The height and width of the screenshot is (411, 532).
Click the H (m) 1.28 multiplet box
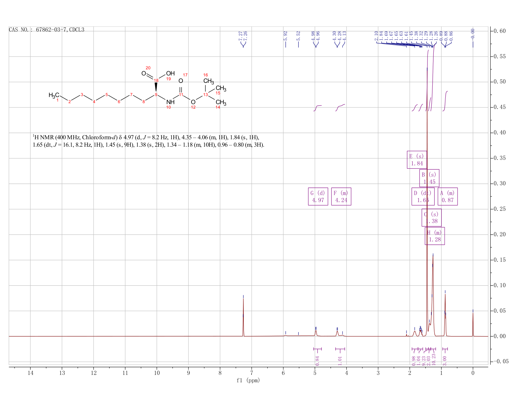tap(435, 236)
